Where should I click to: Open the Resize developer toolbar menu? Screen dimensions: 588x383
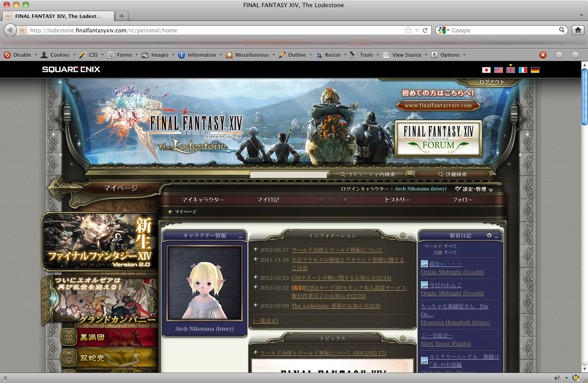[330, 55]
